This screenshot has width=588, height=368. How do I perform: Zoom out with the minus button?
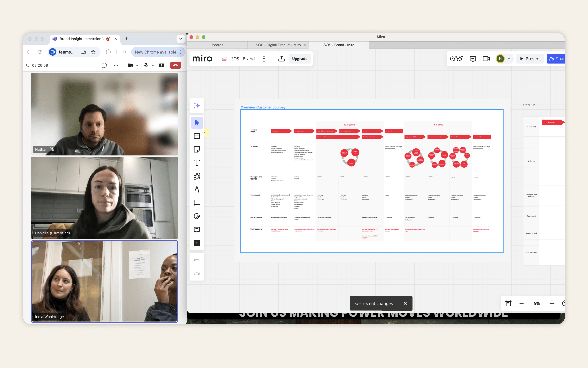coord(521,303)
